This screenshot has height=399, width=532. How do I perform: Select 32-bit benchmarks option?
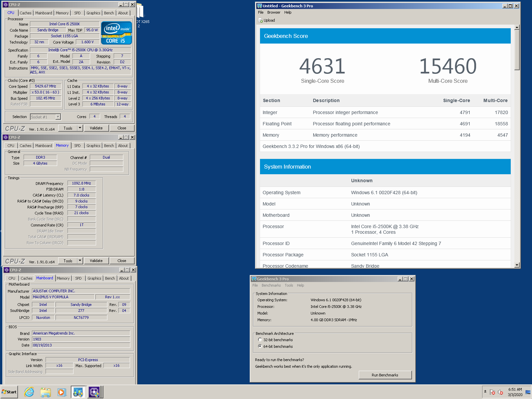[x=260, y=339]
